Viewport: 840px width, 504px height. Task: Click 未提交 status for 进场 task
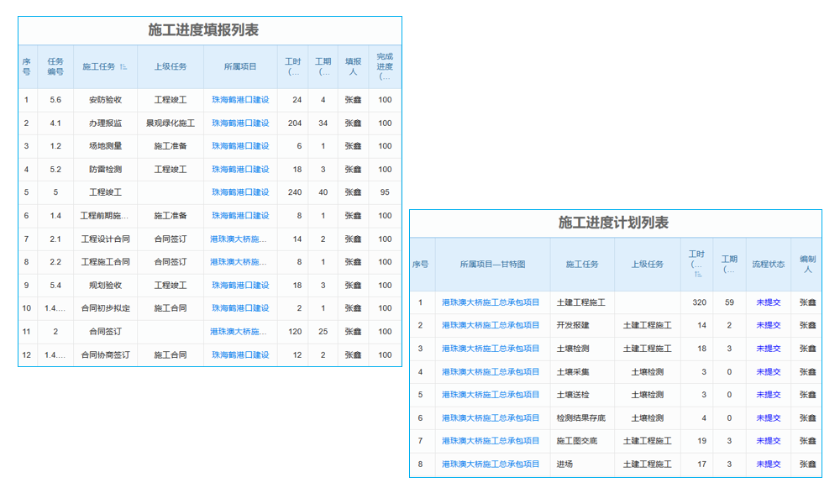point(767,464)
